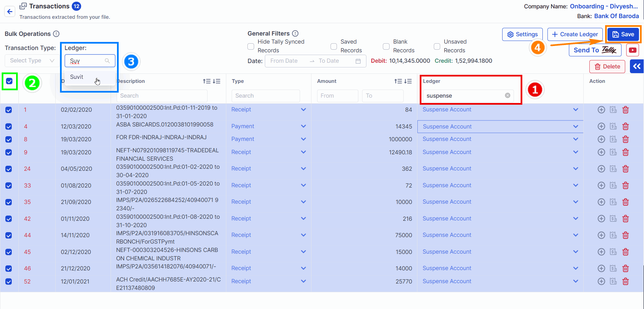644x309 pixels.
Task: Click the General Filters info icon
Action: pos(295,34)
